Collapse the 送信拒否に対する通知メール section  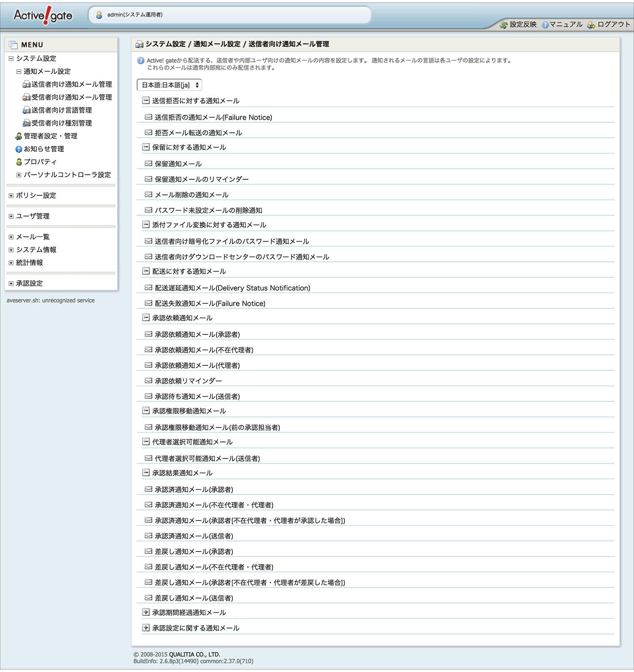click(x=146, y=100)
